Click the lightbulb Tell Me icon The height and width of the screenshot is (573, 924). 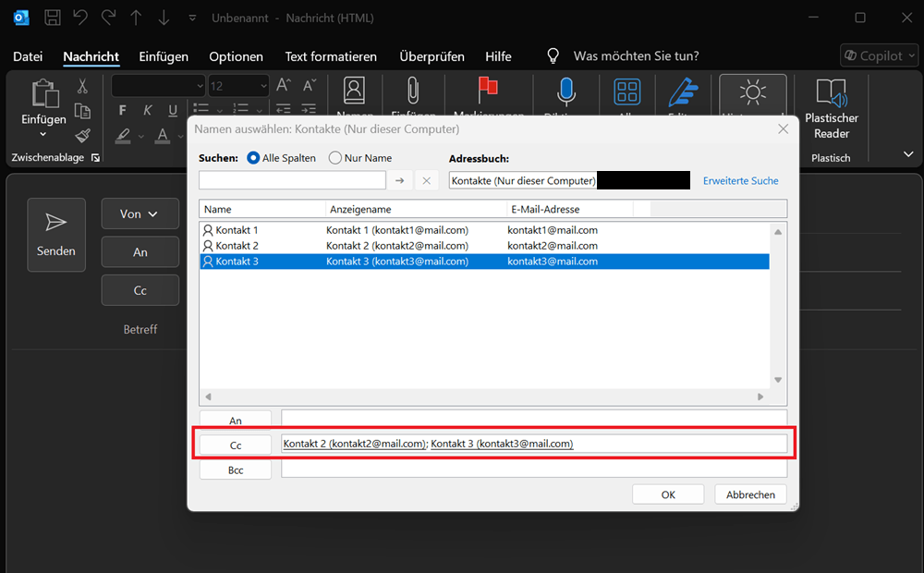tap(553, 56)
